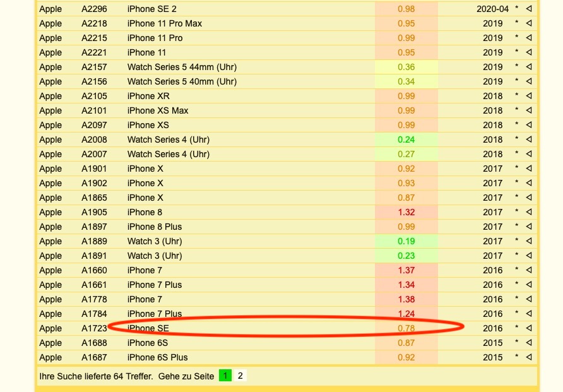Click SAR value 1.38 for A1778 iPhone 7

tap(406, 299)
